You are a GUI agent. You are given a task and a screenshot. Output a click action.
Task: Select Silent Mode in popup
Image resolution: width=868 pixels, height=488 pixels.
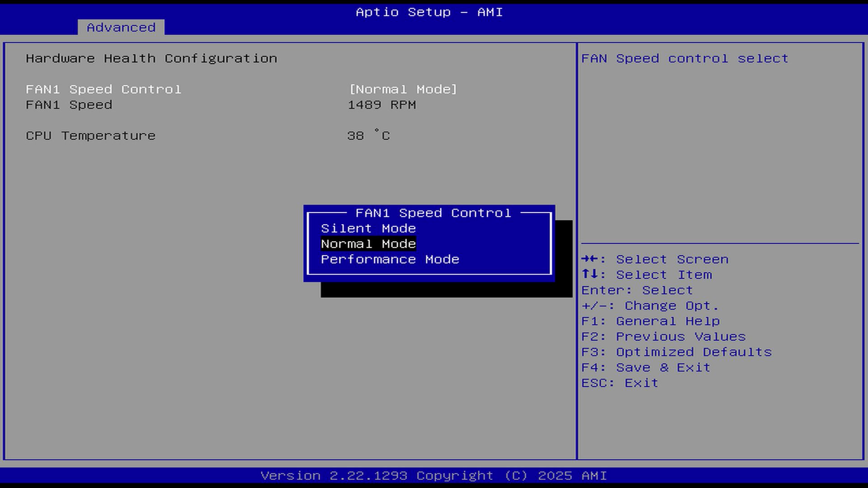(x=368, y=229)
